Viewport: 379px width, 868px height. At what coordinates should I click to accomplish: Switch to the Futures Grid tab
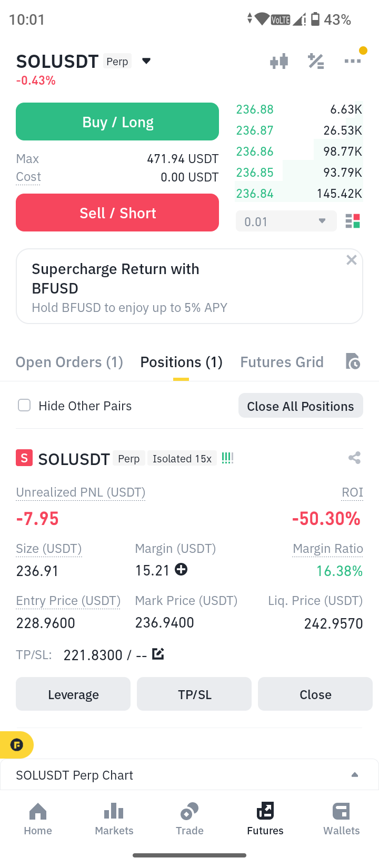pos(282,362)
